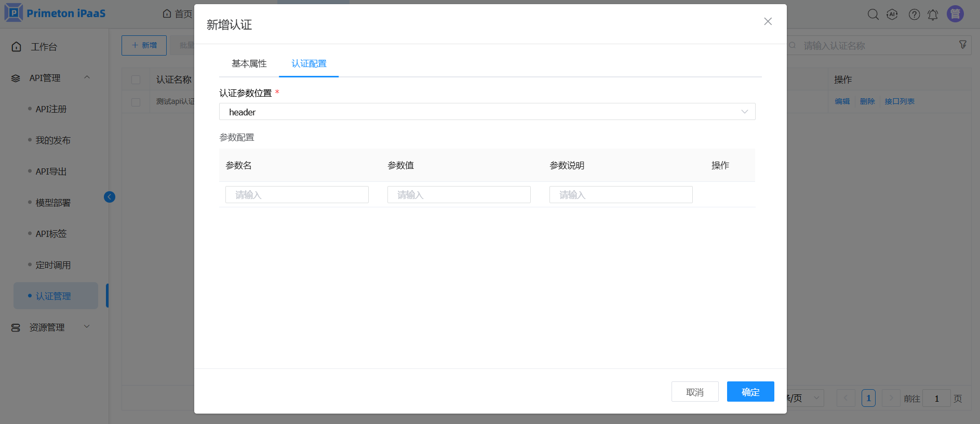Switch to the 基本属性 tab

249,63
